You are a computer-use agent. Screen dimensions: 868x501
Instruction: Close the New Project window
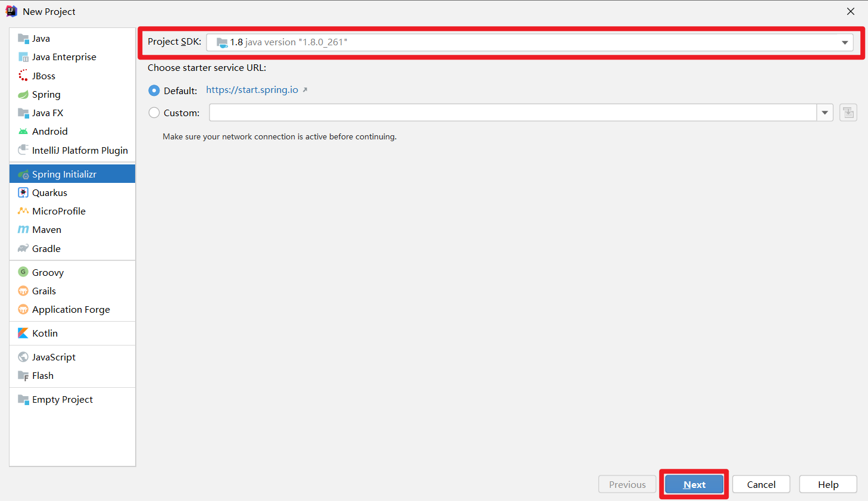point(851,11)
